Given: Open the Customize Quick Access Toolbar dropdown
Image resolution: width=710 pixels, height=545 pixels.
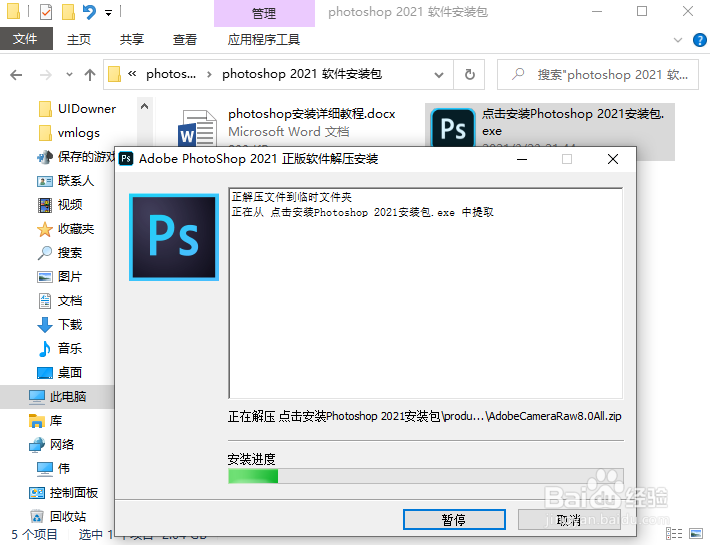Looking at the screenshot, I should pyautogui.click(x=109, y=13).
